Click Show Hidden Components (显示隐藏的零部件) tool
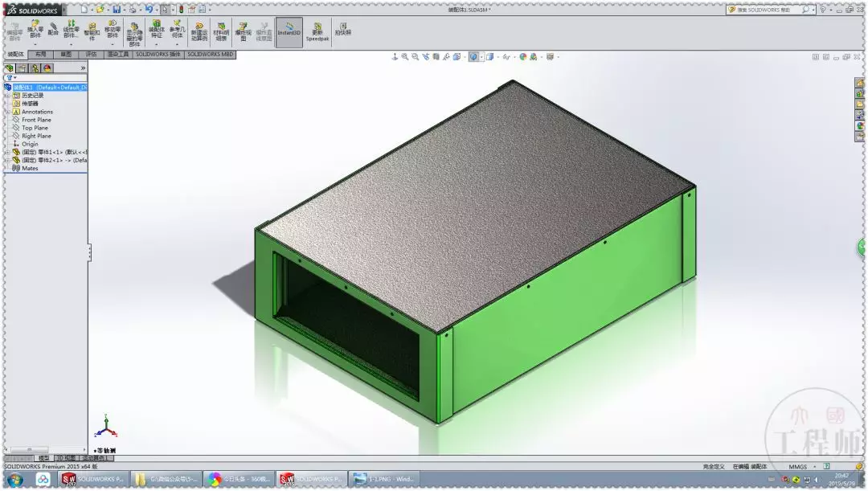This screenshot has width=868, height=491. point(134,34)
